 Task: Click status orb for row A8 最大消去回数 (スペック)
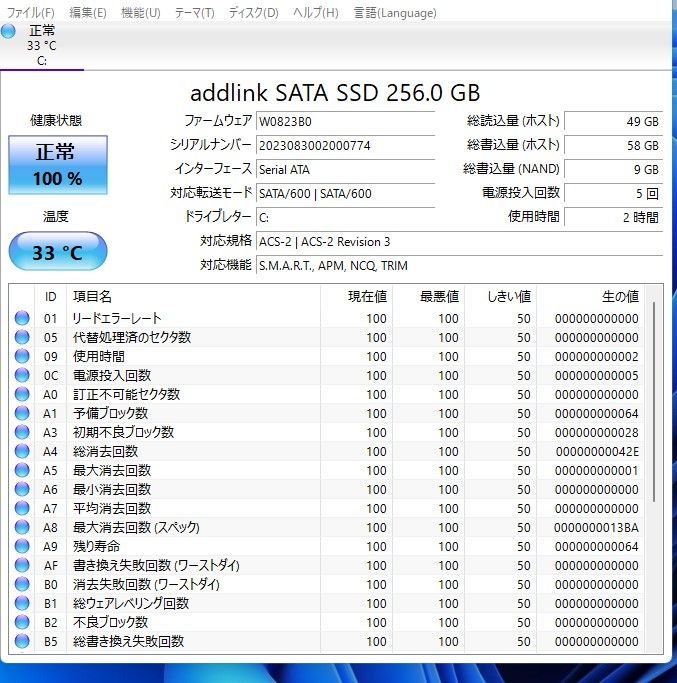pyautogui.click(x=22, y=527)
